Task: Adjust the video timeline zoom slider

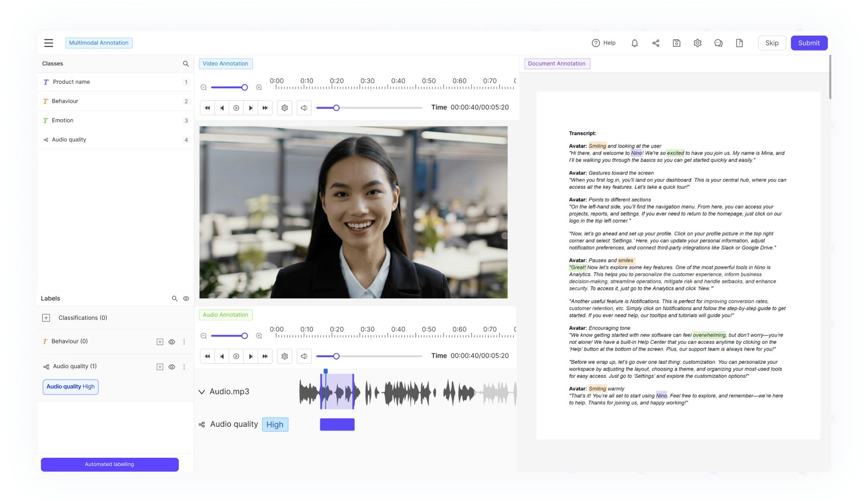Action: tap(244, 87)
